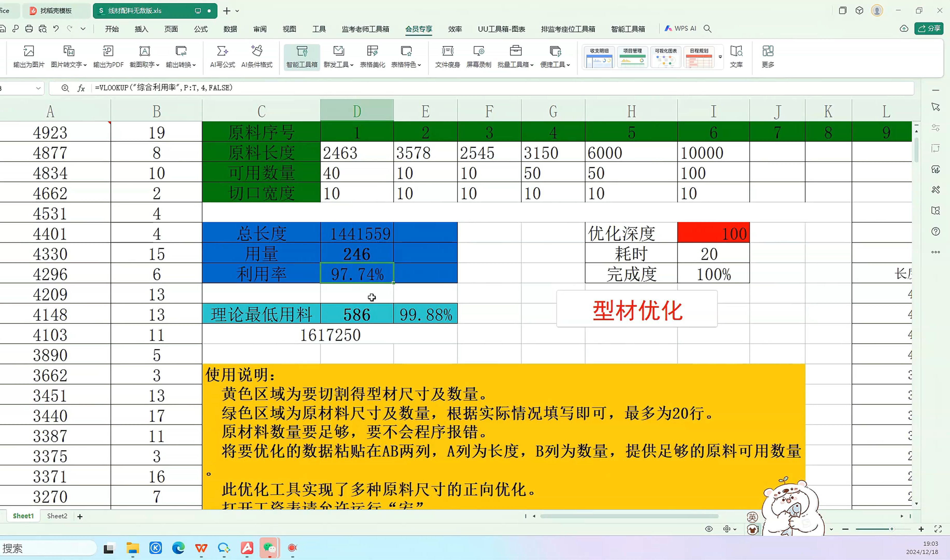The image size is (950, 560).
Task: Toggle fullscreen view icon in status bar
Action: click(938, 529)
